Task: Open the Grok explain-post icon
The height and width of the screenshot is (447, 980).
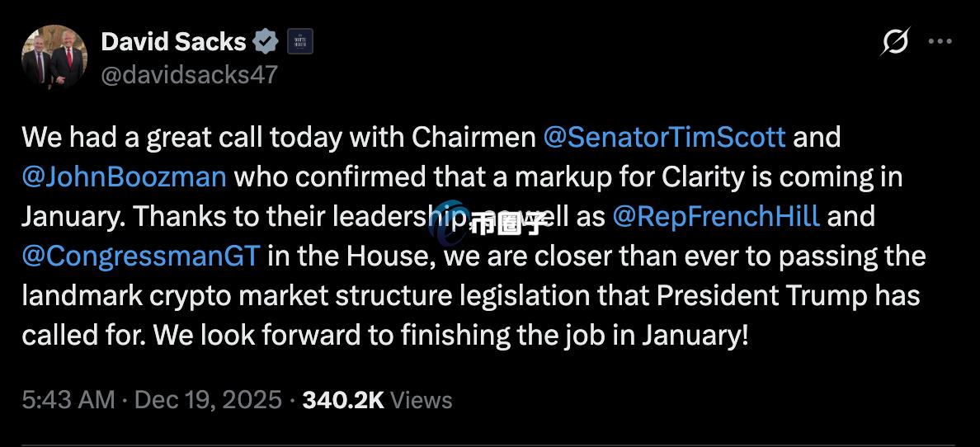Action: tap(894, 41)
